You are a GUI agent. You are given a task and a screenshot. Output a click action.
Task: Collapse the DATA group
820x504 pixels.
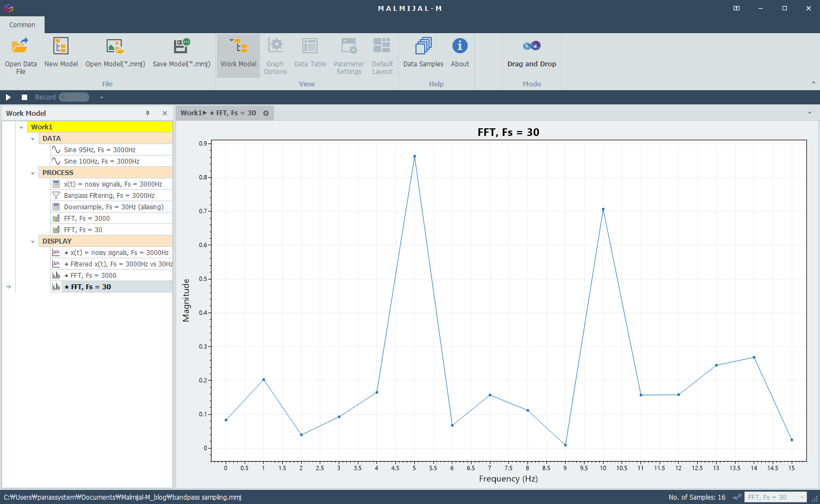[33, 139]
